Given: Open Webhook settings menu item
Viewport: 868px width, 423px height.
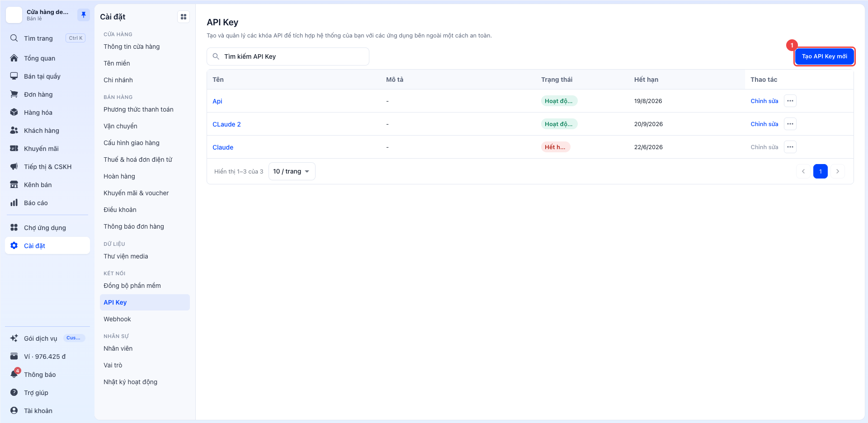Looking at the screenshot, I should [145, 319].
